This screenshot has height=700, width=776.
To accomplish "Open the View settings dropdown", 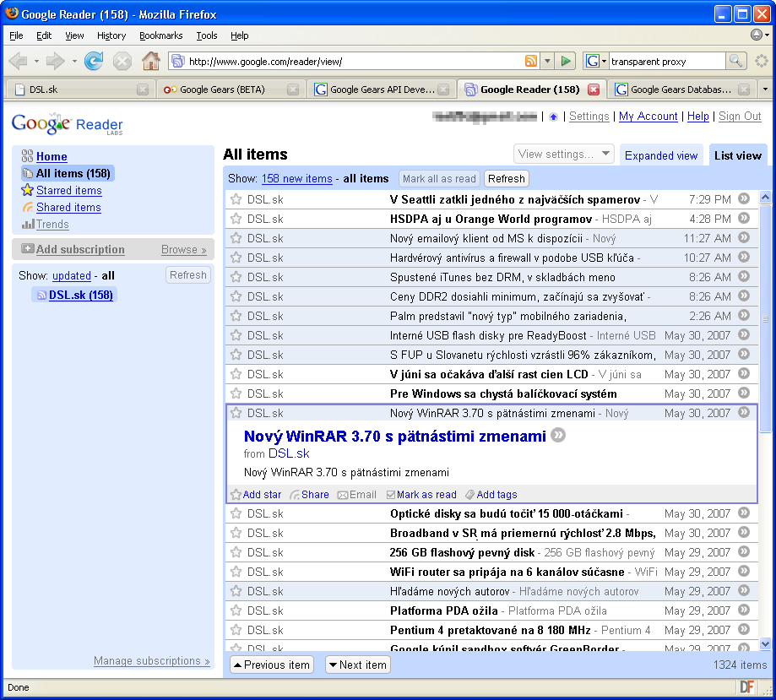I will pos(564,155).
